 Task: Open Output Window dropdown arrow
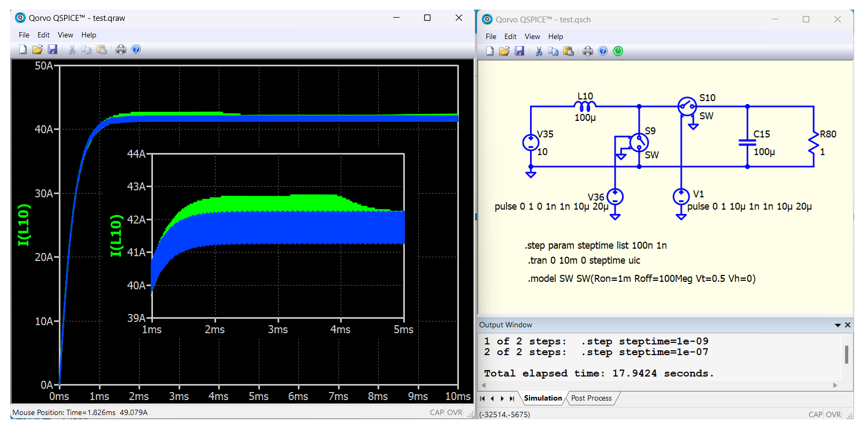(x=838, y=325)
